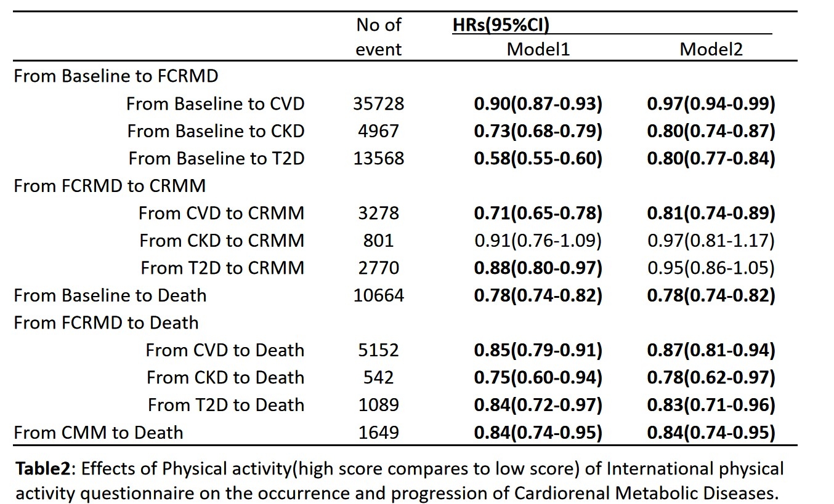The height and width of the screenshot is (504, 834).
Task: Click the "No of event" column header
Action: [378, 37]
